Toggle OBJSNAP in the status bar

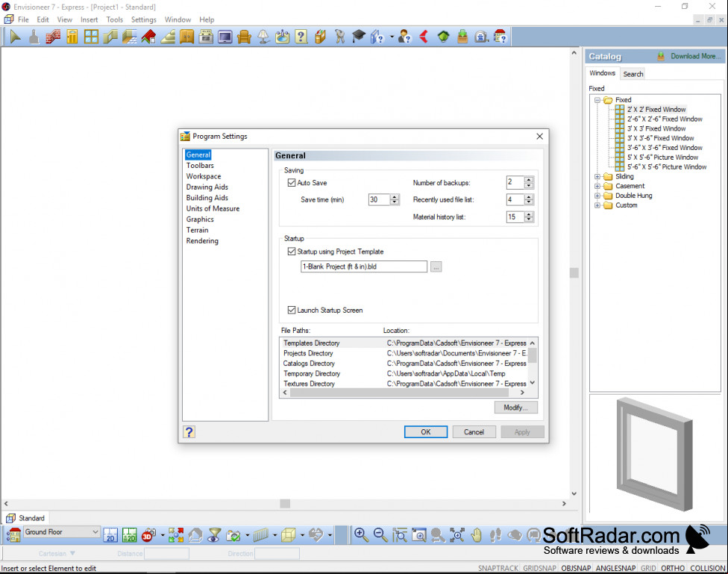click(576, 568)
